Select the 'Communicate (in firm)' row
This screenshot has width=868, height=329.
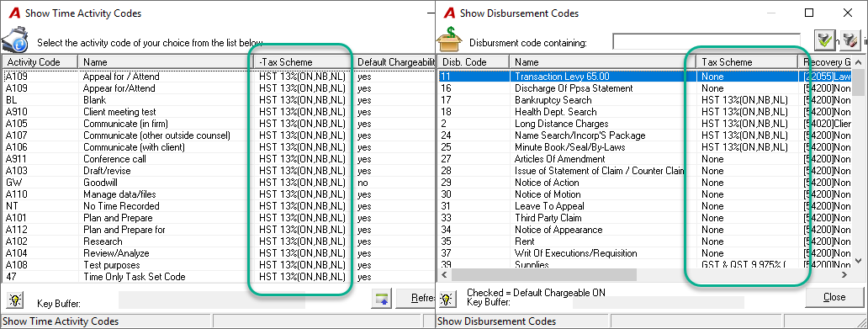(x=220, y=124)
